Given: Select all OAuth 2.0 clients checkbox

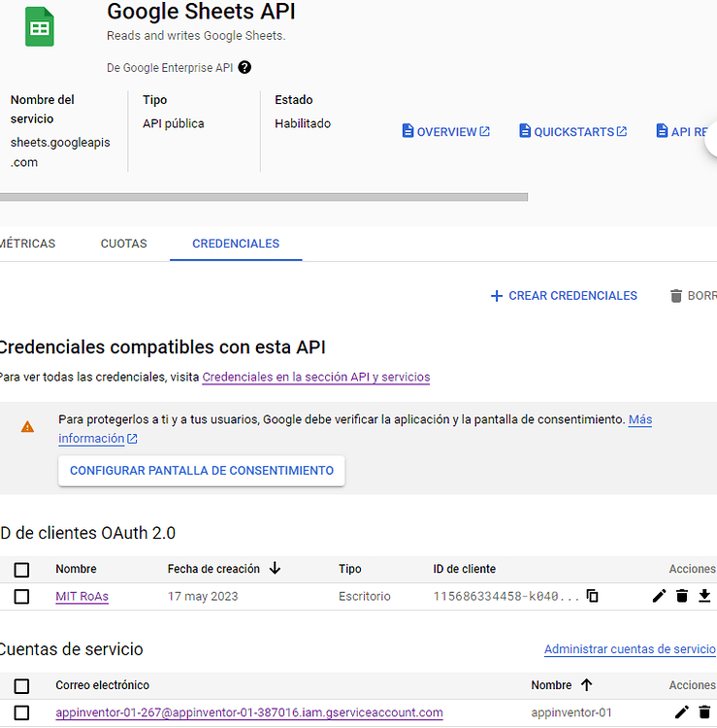Looking at the screenshot, I should click(21, 570).
